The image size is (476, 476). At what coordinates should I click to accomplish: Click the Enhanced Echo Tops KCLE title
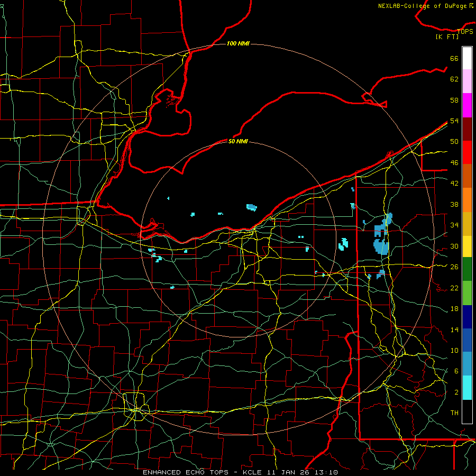240,472
